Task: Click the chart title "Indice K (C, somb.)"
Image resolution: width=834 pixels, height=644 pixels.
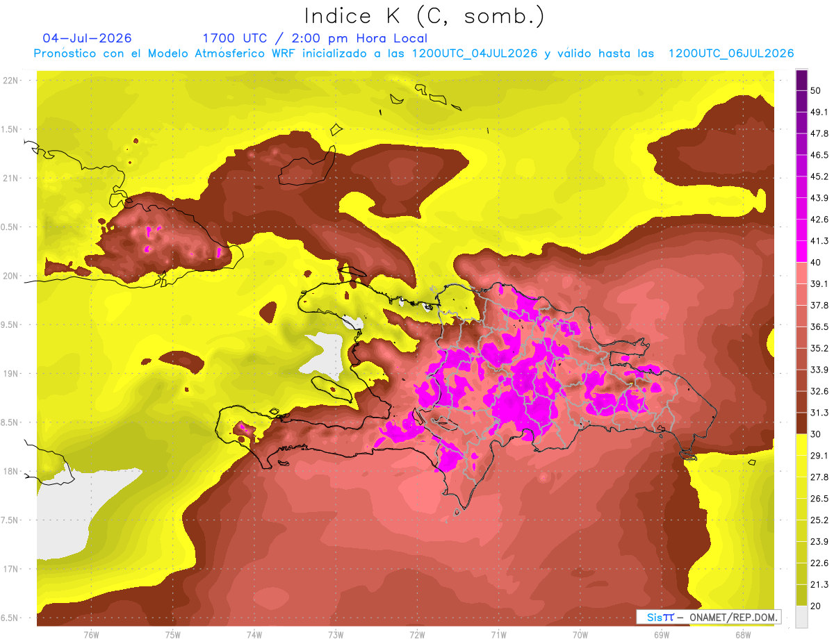Action: (x=425, y=16)
